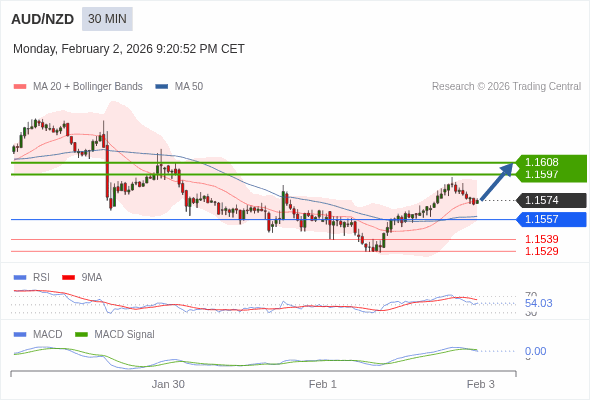Click the 1.1574 current price tag
Viewport: 590px width, 400px height.
click(x=551, y=200)
